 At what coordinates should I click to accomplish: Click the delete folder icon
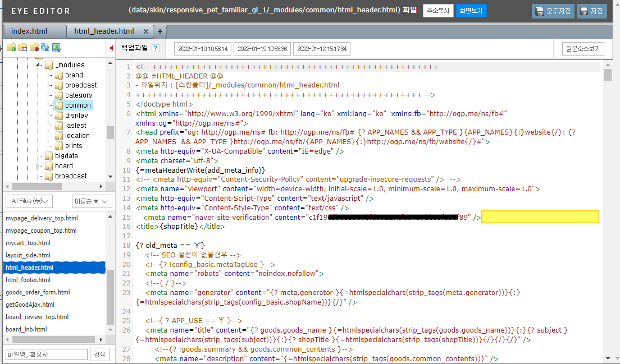34,48
